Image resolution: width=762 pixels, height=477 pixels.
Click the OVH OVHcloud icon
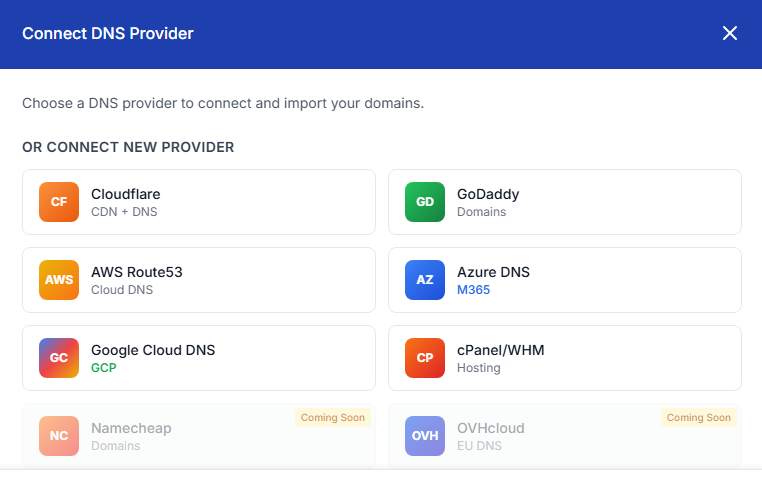point(425,436)
